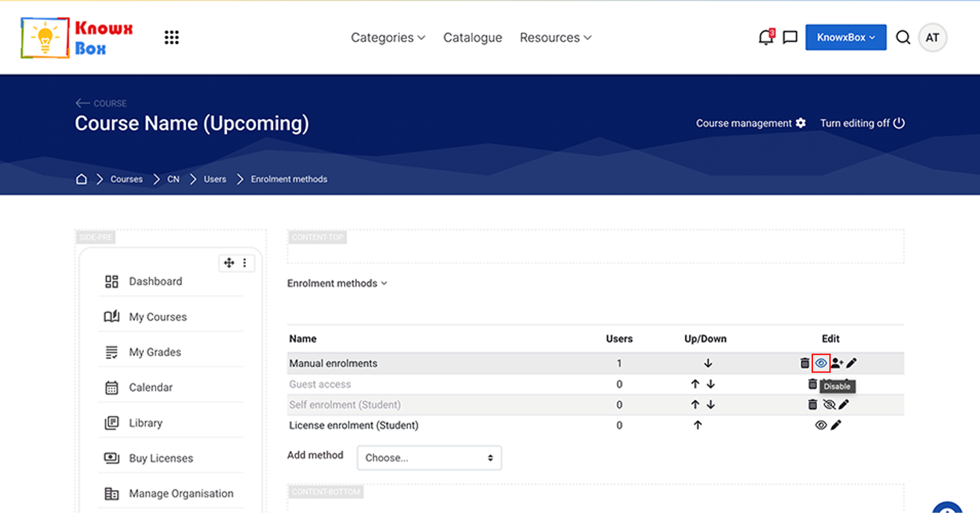The image size is (980, 513).
Task: Edit Self enrolment (Student) with pencil
Action: click(x=844, y=404)
